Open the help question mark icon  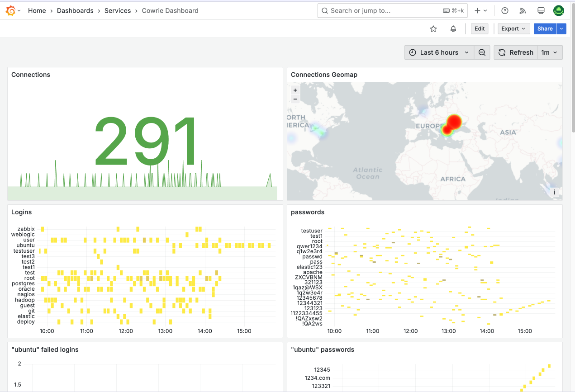coord(505,10)
